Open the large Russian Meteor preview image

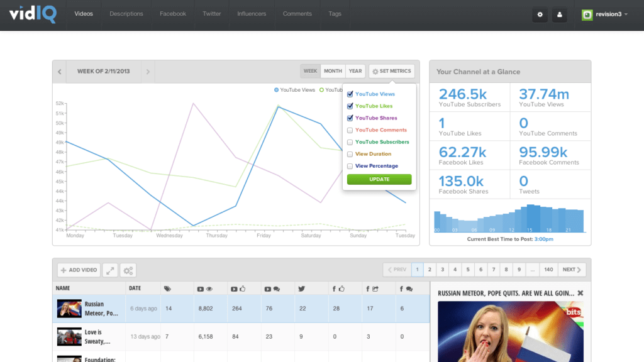[511, 332]
